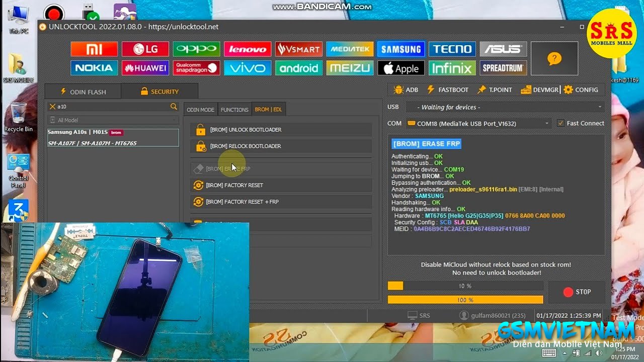The height and width of the screenshot is (362, 644).
Task: Click preloader_s96116ra1.bin in the log
Action: click(483, 190)
